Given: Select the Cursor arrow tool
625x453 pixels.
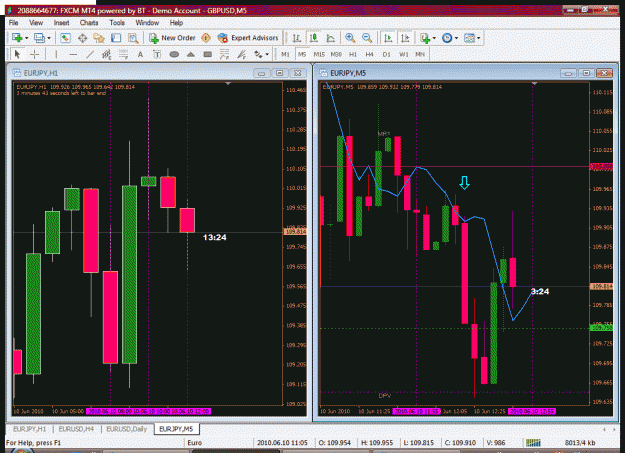Looking at the screenshot, I should click(x=17, y=54).
